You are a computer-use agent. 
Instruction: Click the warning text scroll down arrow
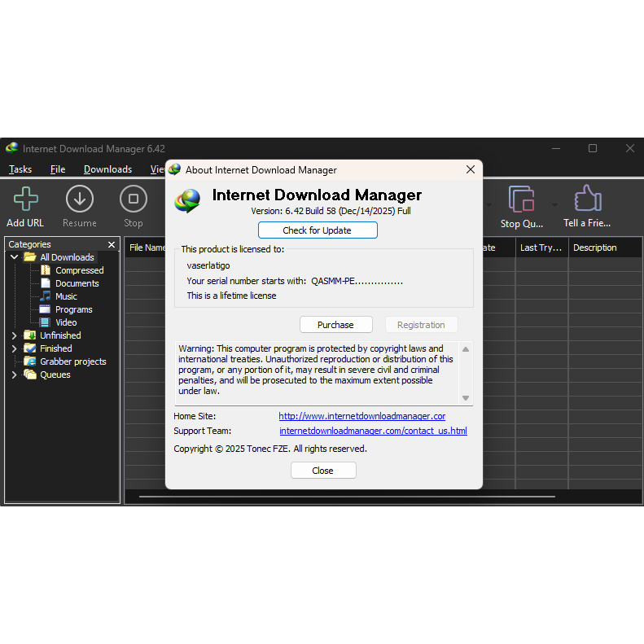(x=466, y=398)
